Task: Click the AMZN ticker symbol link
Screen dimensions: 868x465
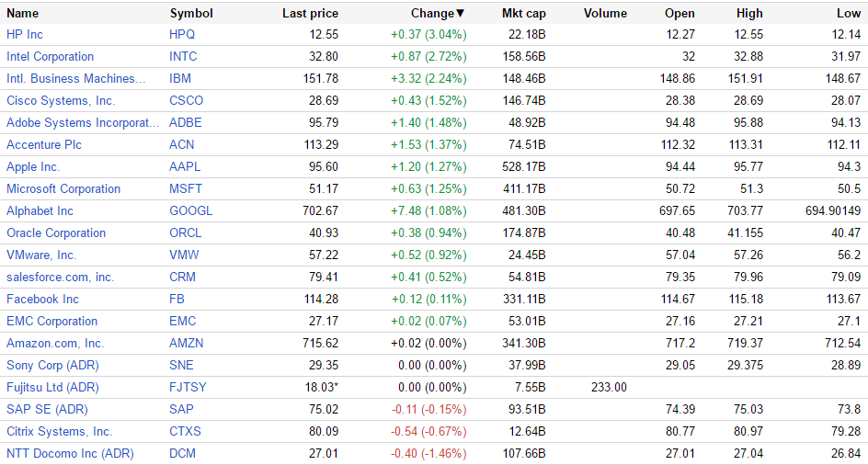Action: tap(187, 344)
